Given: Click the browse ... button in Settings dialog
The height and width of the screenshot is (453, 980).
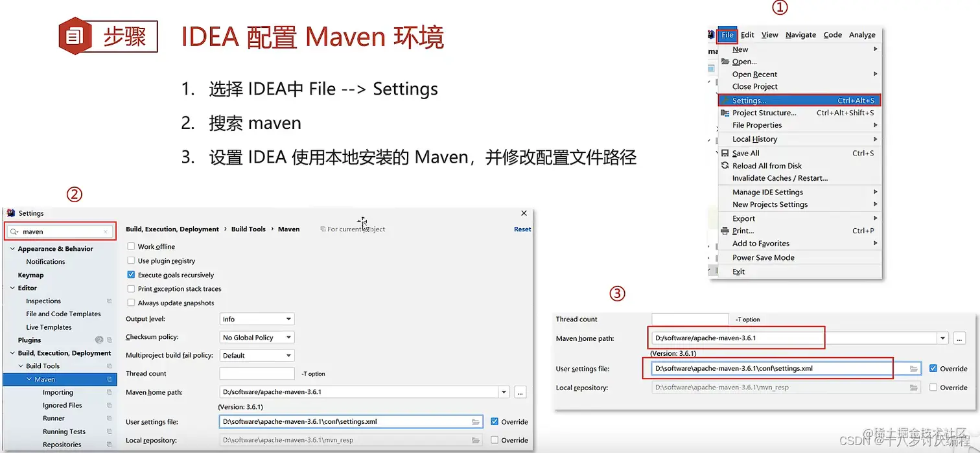Looking at the screenshot, I should [x=520, y=392].
